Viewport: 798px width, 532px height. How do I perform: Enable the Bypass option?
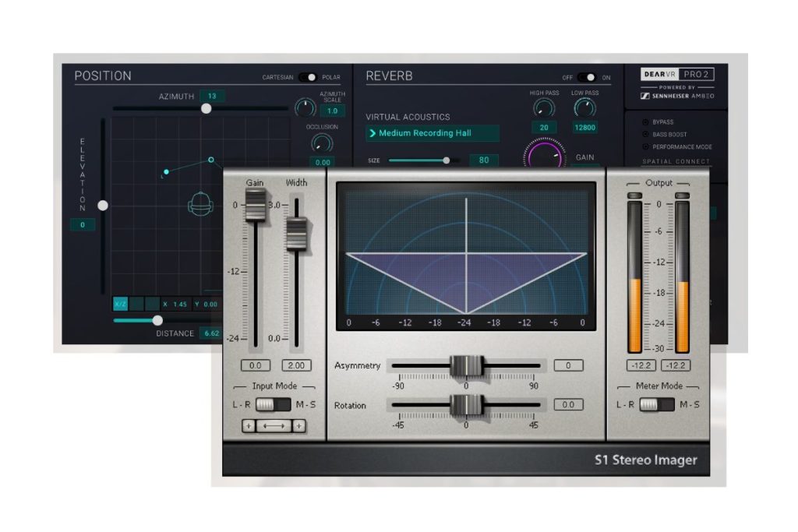(645, 122)
